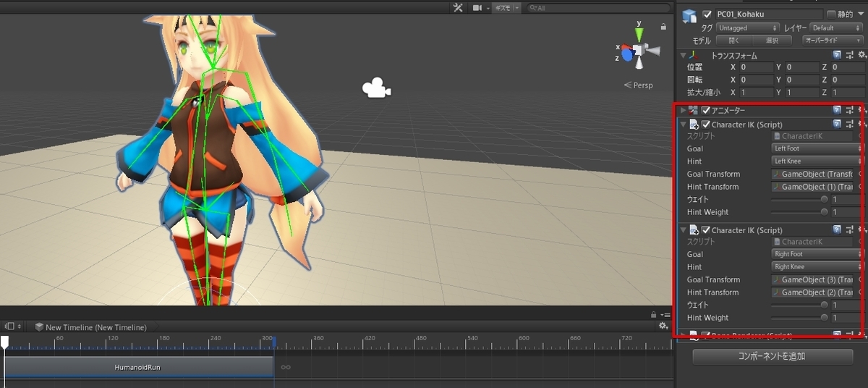This screenshot has width=868, height=388.
Task: Open Timeline context menu icon
Action: pyautogui.click(x=665, y=315)
